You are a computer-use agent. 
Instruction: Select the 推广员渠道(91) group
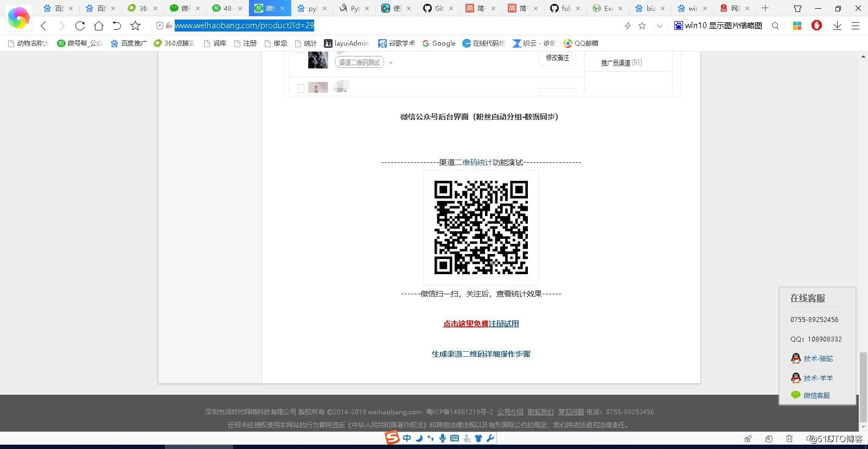tap(621, 62)
